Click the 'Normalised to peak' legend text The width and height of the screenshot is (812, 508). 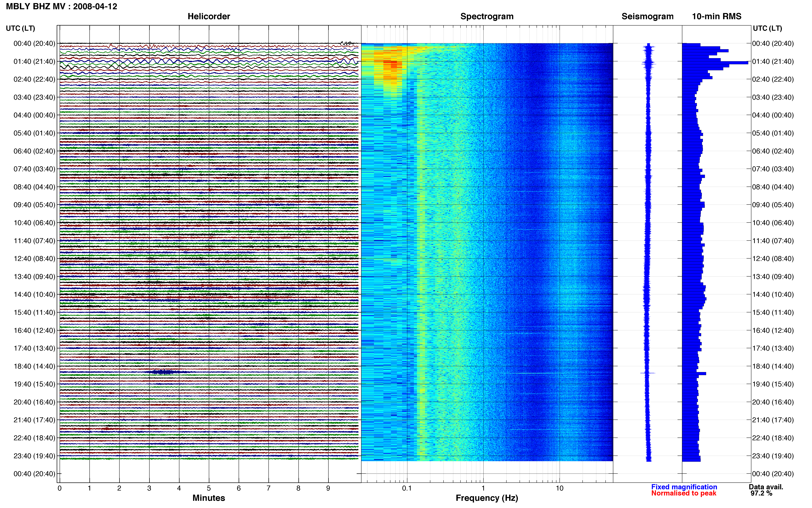pyautogui.click(x=684, y=493)
